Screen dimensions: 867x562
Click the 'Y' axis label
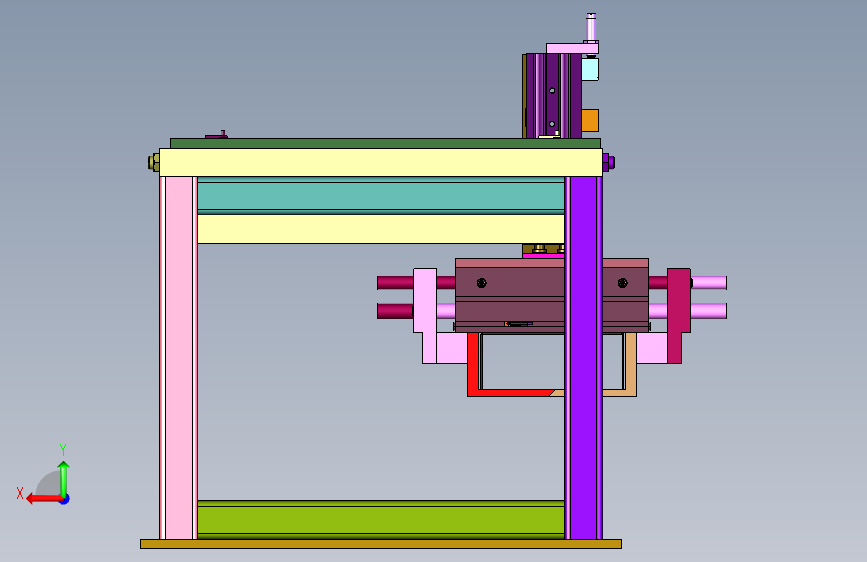pyautogui.click(x=63, y=449)
